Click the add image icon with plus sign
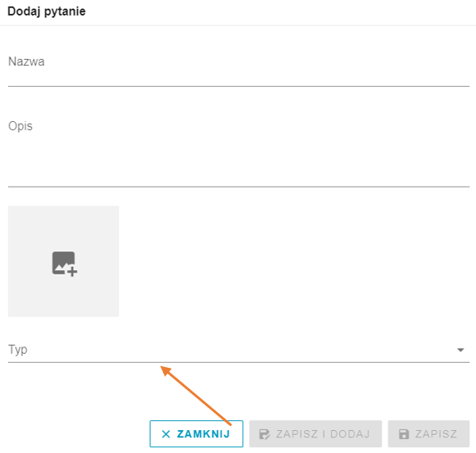476x453 pixels. [65, 264]
